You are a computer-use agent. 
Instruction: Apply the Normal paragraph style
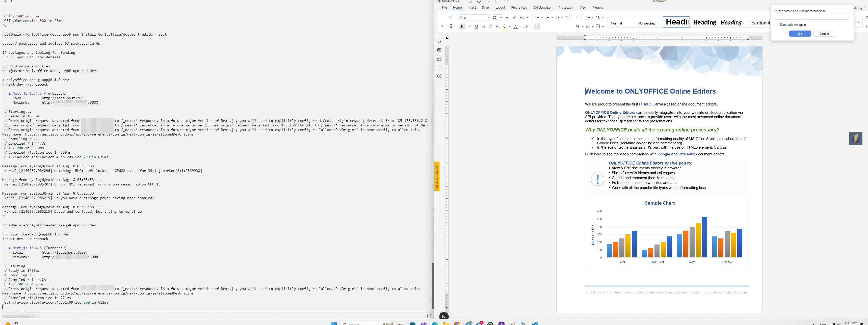[621, 22]
